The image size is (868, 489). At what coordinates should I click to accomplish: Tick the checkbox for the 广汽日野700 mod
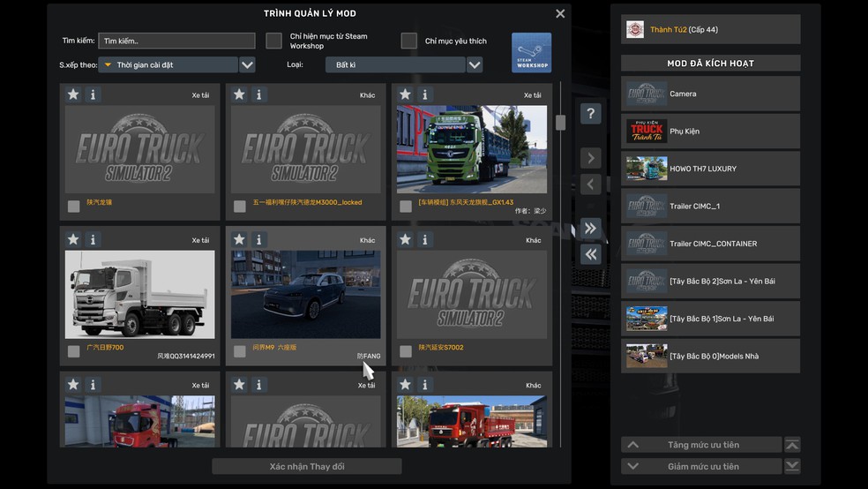point(73,351)
